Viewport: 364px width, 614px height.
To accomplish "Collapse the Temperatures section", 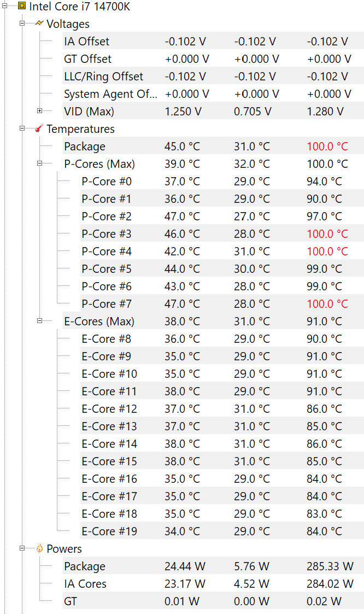I will [x=22, y=128].
